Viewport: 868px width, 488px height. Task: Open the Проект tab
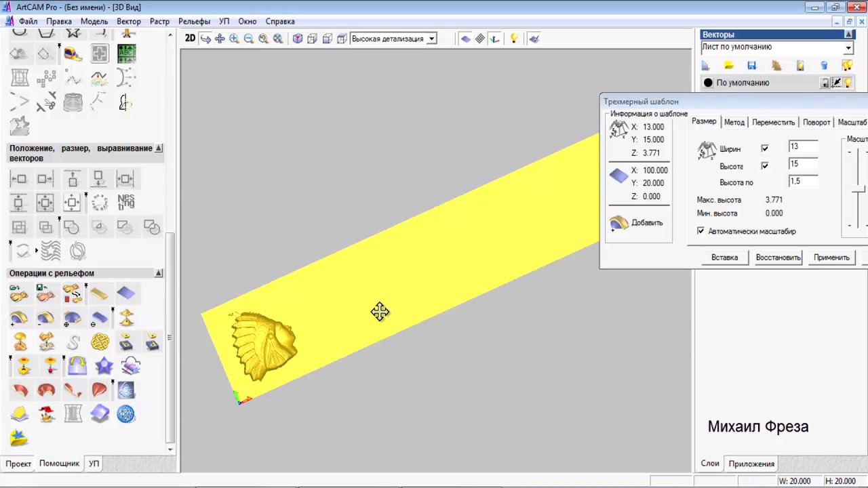point(19,464)
